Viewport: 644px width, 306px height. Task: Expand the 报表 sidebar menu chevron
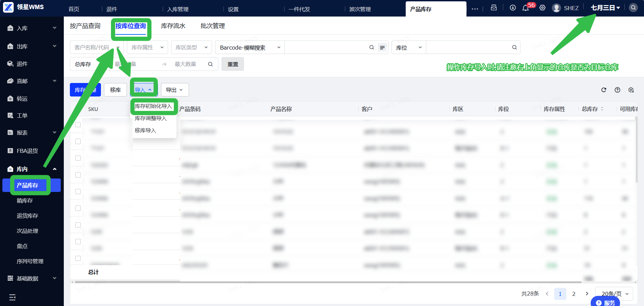tap(55, 133)
